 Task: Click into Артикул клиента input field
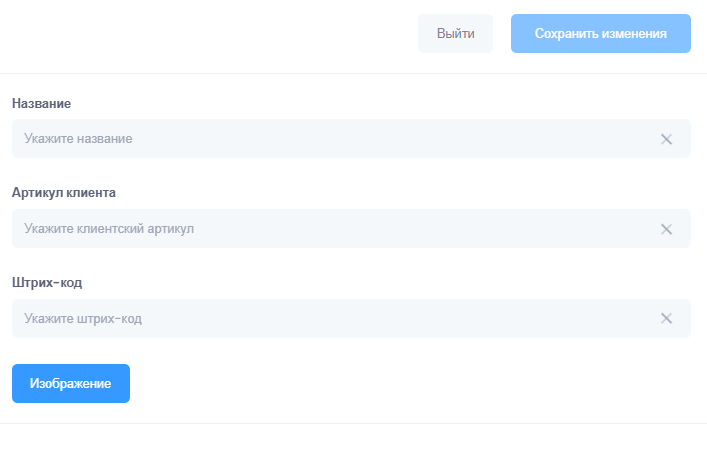[330, 229]
